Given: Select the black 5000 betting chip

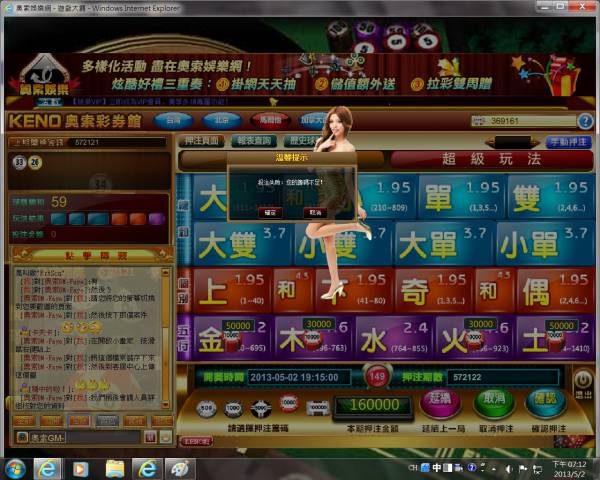Looking at the screenshot, I should pyautogui.click(x=261, y=408).
